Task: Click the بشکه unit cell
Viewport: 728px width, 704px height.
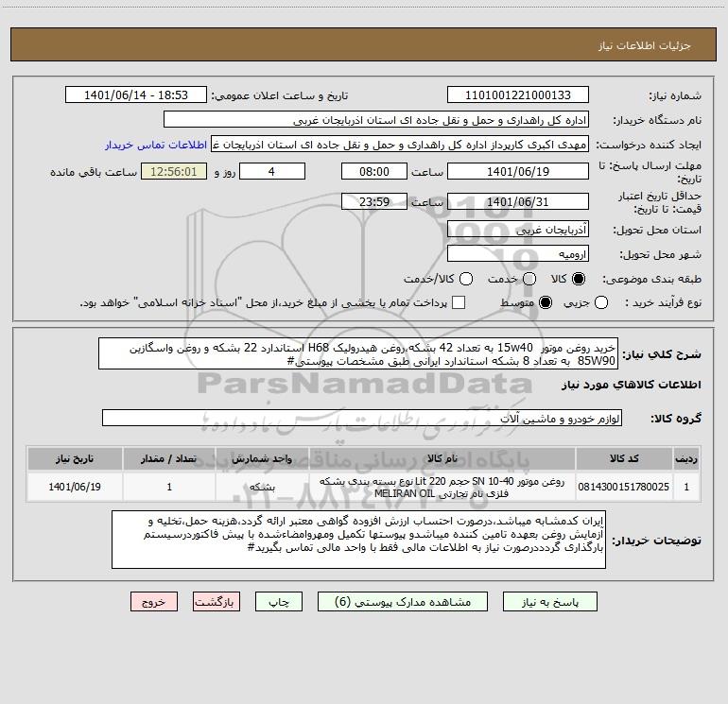Action: [262, 488]
